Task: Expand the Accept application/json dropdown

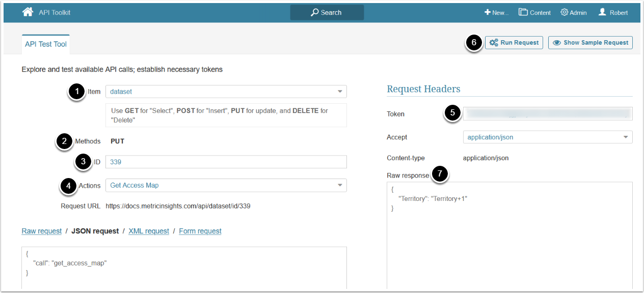Action: [626, 137]
